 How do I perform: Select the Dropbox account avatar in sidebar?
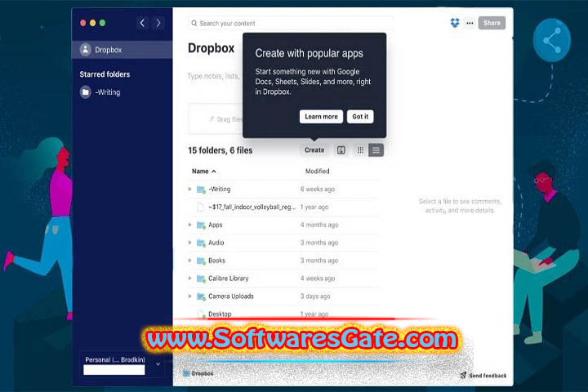pyautogui.click(x=86, y=50)
